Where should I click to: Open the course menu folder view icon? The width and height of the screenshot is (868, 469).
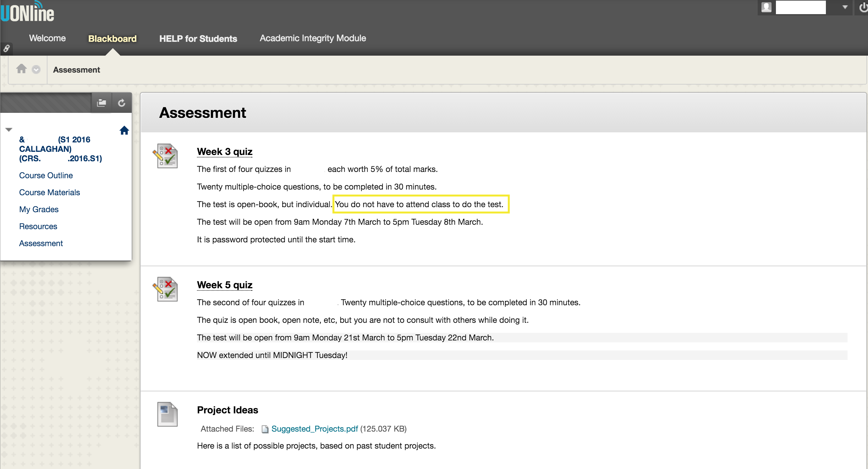pos(102,103)
